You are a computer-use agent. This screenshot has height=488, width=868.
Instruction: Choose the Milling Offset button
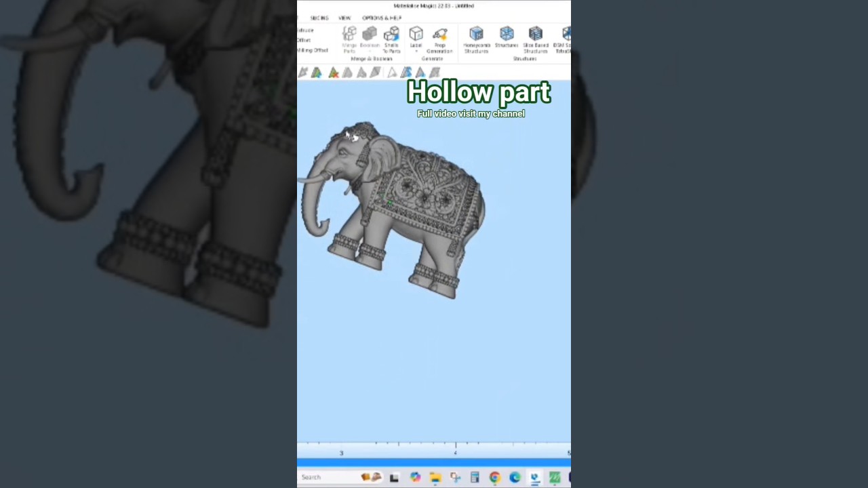[313, 50]
